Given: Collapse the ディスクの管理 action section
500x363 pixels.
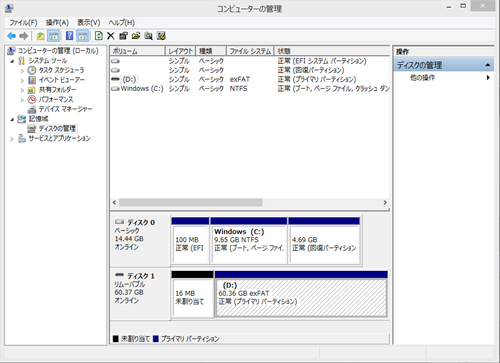Looking at the screenshot, I should tap(487, 65).
